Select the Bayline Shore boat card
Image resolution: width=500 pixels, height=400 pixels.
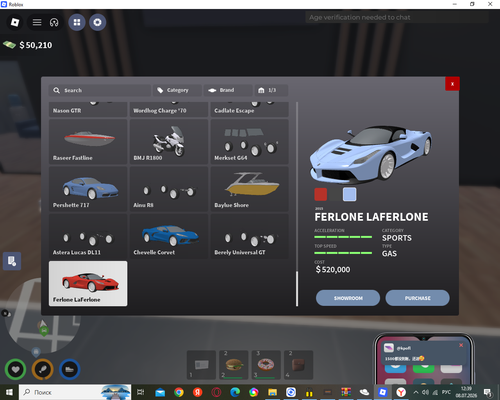[249, 189]
